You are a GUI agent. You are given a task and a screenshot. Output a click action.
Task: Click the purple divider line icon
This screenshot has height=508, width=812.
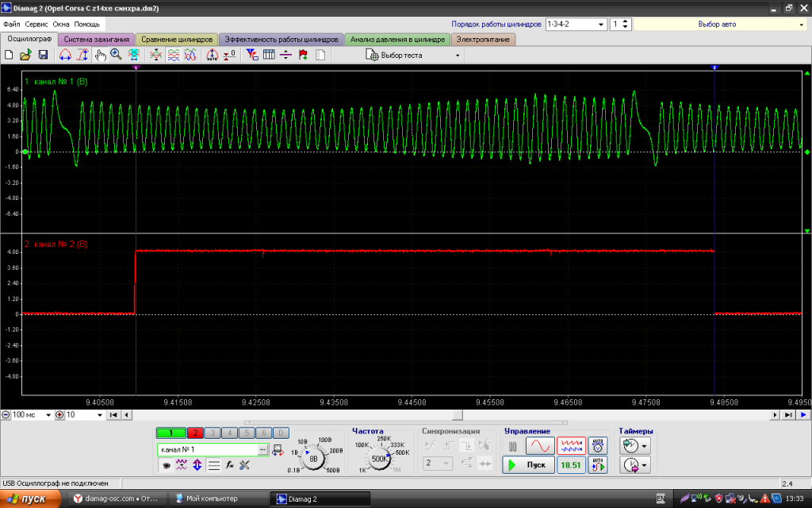[x=285, y=55]
